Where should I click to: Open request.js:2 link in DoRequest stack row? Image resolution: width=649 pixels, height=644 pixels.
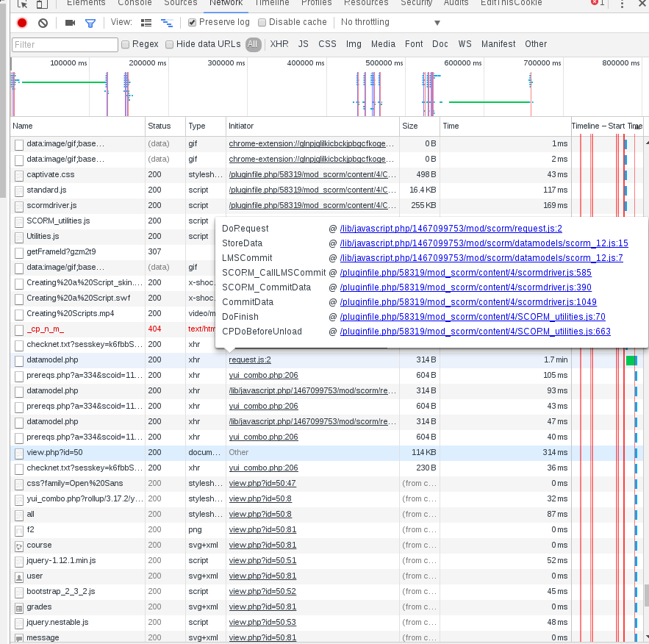[451, 229]
